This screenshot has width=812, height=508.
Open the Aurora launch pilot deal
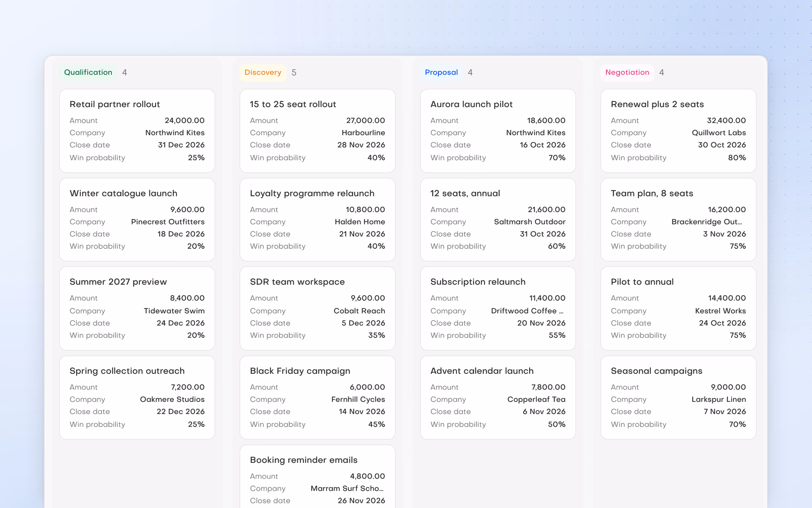point(498,130)
